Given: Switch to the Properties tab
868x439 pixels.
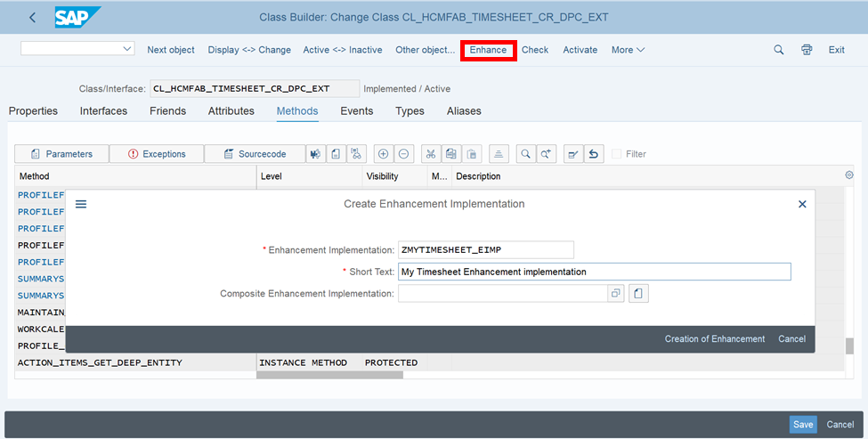Looking at the screenshot, I should (33, 110).
